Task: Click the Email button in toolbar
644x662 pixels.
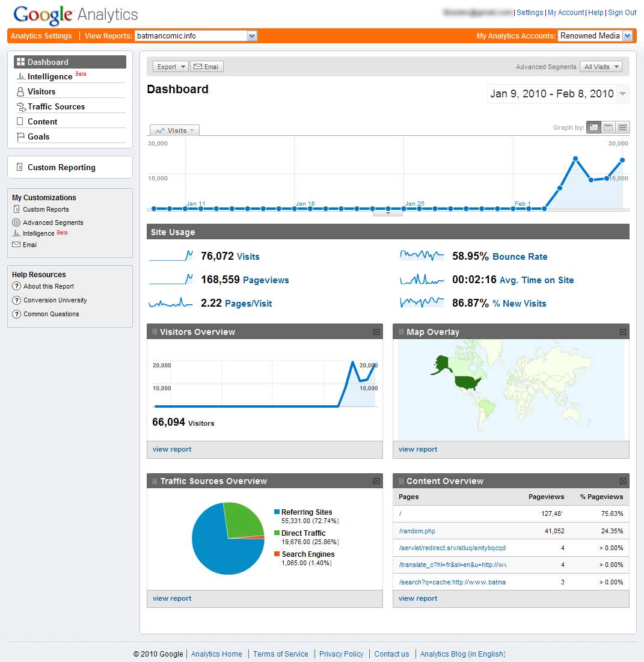Action: pos(206,67)
